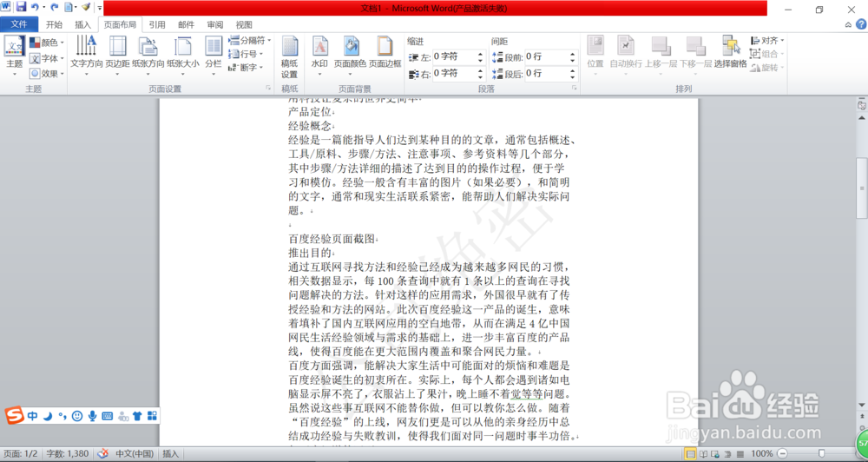Open Sogou soft keyboard icon
The height and width of the screenshot is (462, 868).
[x=108, y=415]
